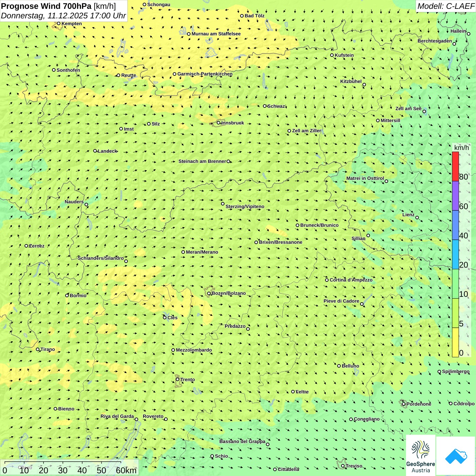The height and width of the screenshot is (476, 476).
Task: Click the 'Landeck' label
Action: tap(107, 151)
